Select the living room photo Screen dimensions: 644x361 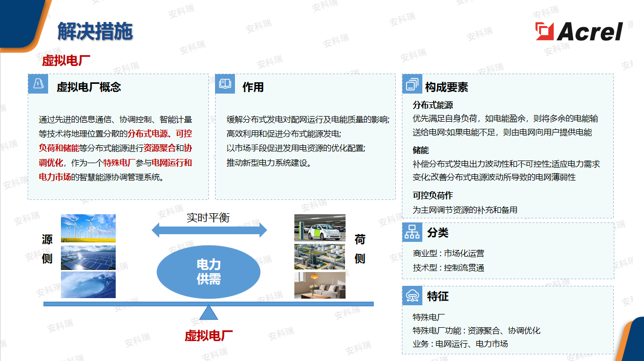click(320, 285)
